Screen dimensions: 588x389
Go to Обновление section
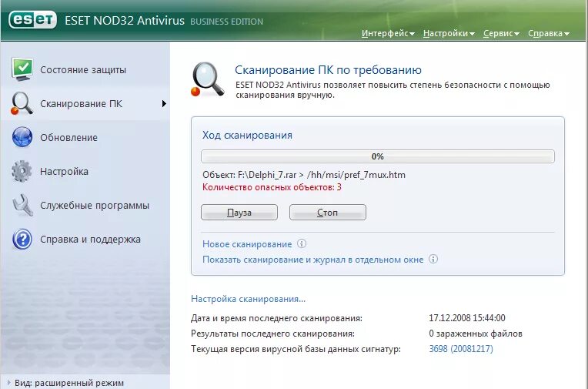[x=68, y=137]
